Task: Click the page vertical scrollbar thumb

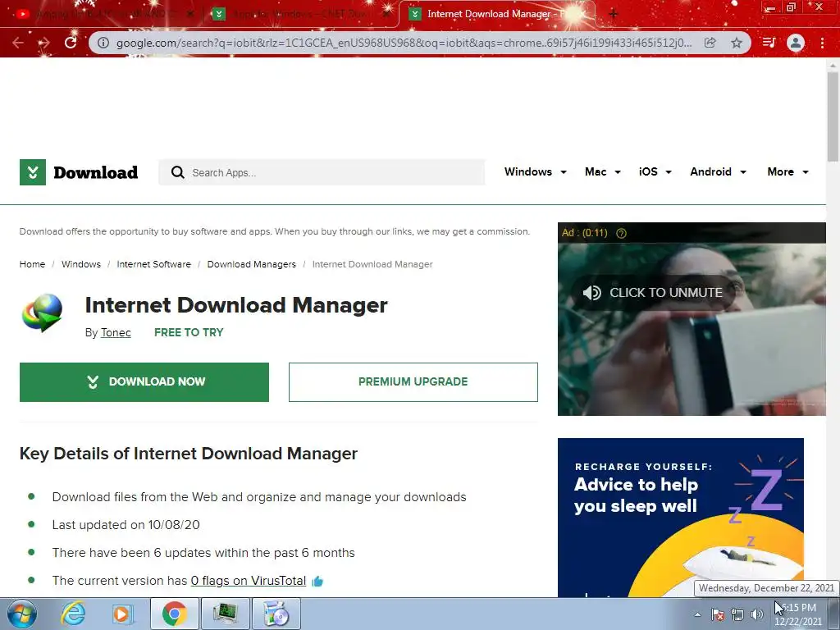Action: 833,115
